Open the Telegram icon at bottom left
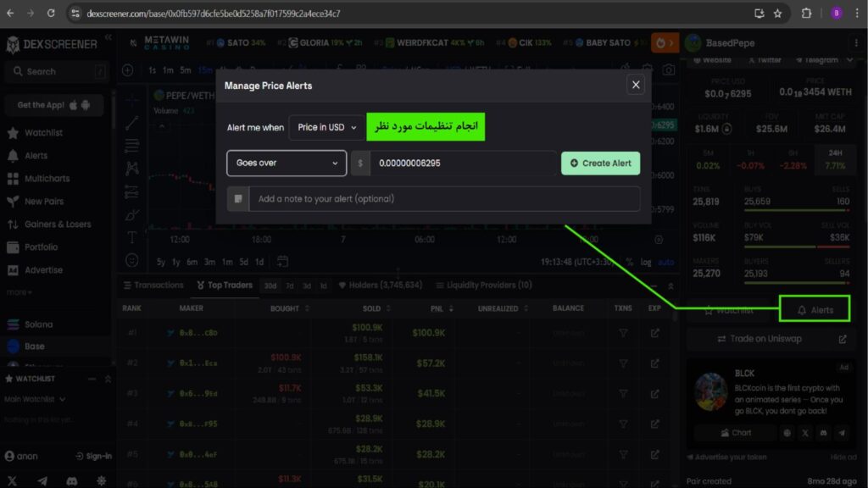 coord(42,481)
